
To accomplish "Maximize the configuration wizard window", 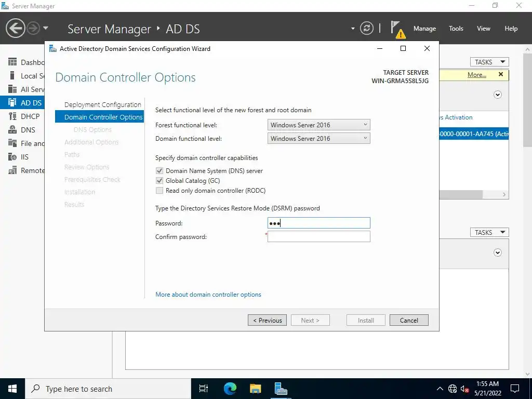I will (403, 48).
